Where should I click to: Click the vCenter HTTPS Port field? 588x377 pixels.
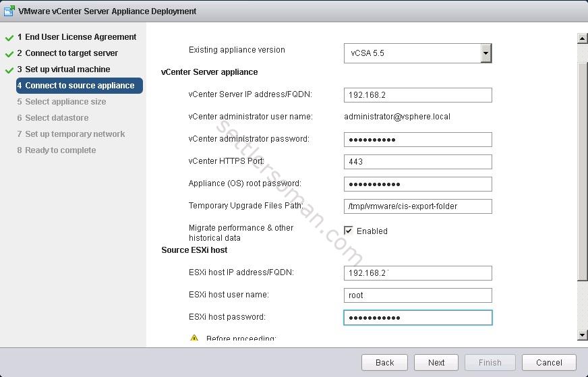pos(418,162)
